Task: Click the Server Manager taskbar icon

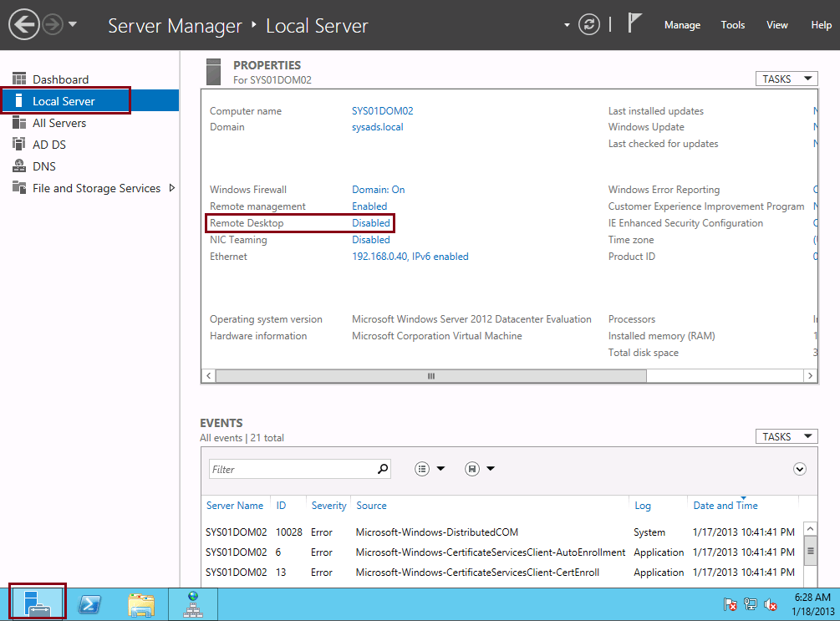Action: [x=38, y=603]
